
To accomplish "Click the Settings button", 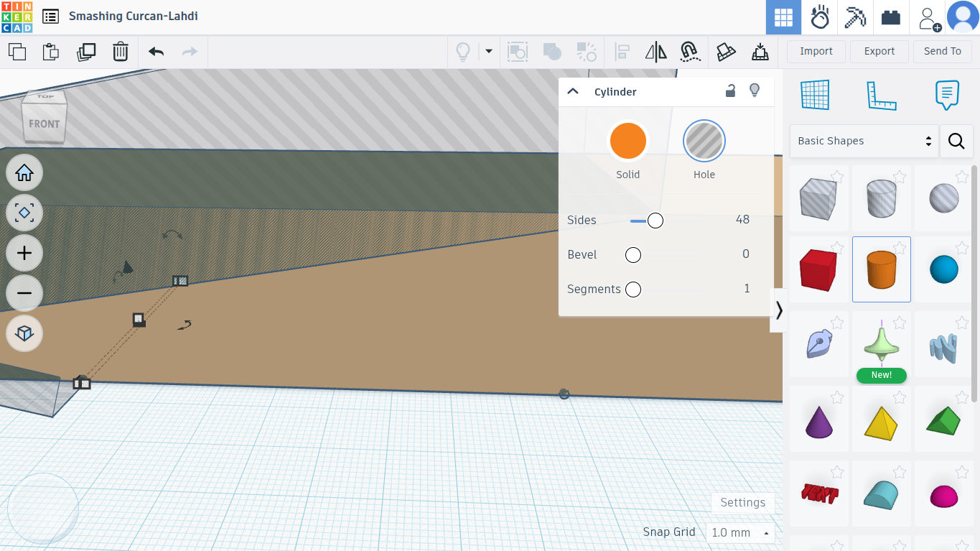I will [743, 503].
